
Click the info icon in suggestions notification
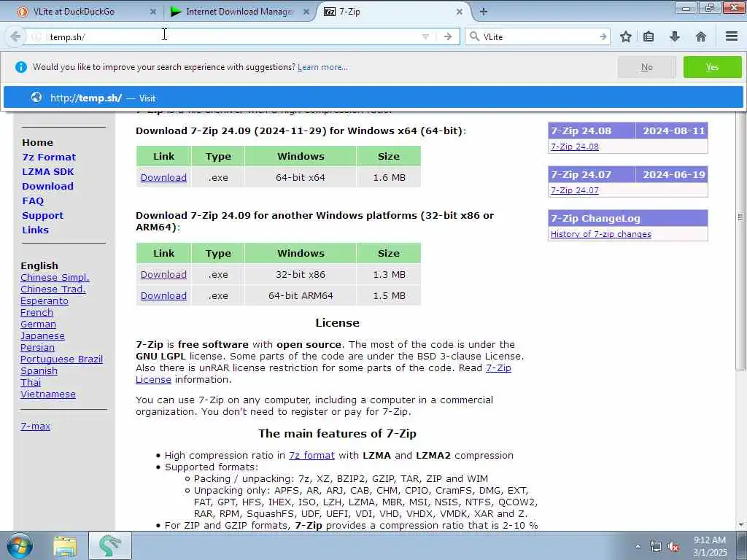click(21, 67)
